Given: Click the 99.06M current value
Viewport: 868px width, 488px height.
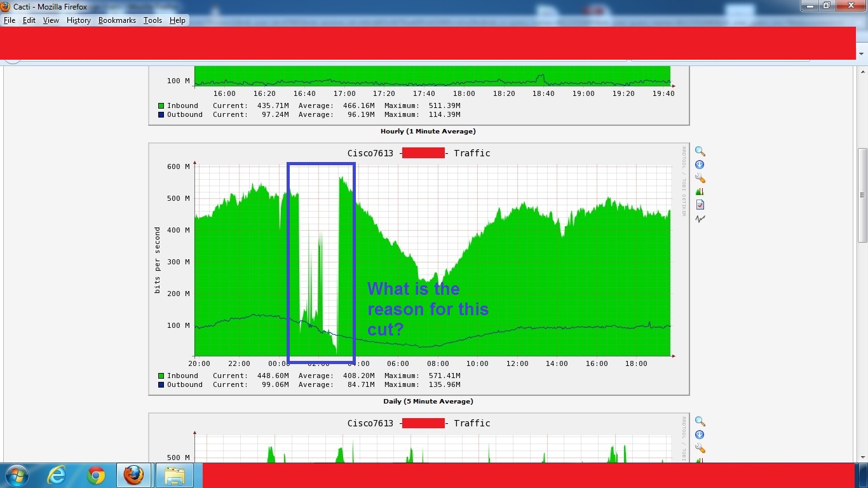Looking at the screenshot, I should 274,384.
